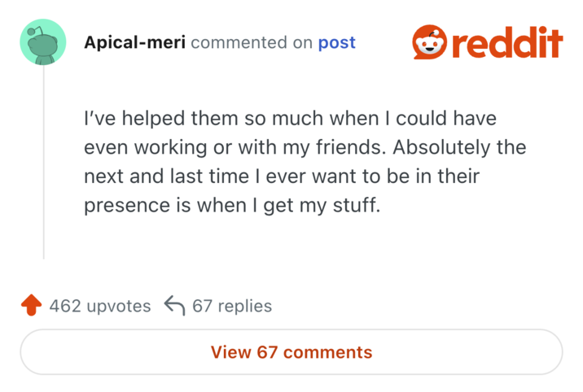Viewport: 583px width, 392px height.
Task: Open the blue "post" link
Action: point(336,42)
